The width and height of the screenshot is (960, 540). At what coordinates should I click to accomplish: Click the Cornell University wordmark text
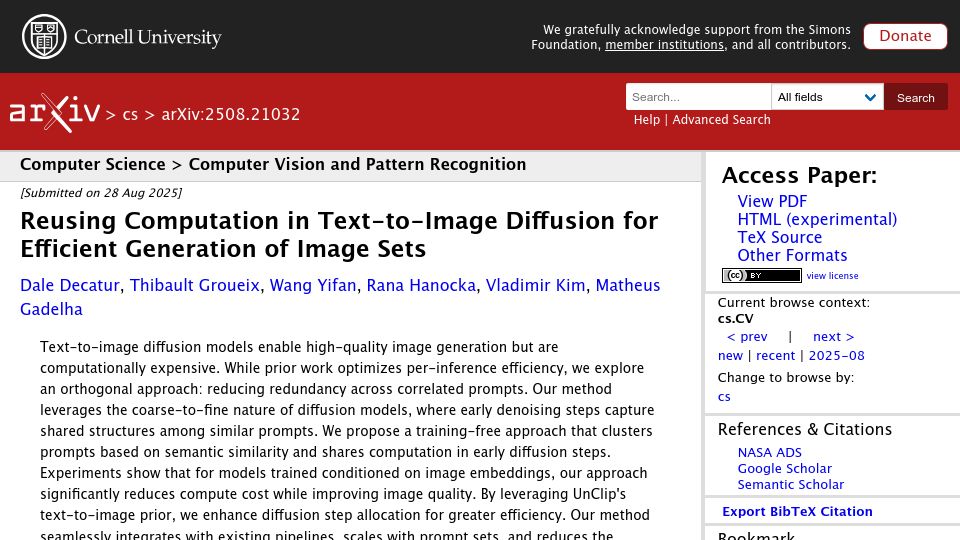coord(148,37)
